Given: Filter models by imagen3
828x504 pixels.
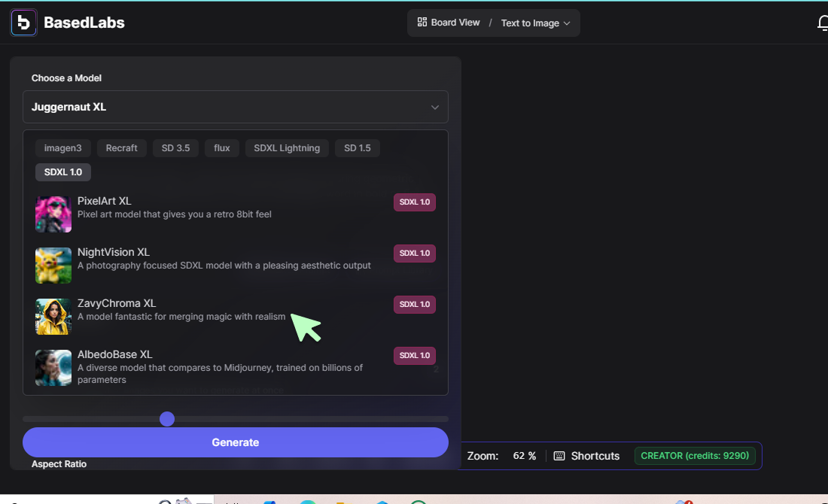Looking at the screenshot, I should click(x=62, y=148).
